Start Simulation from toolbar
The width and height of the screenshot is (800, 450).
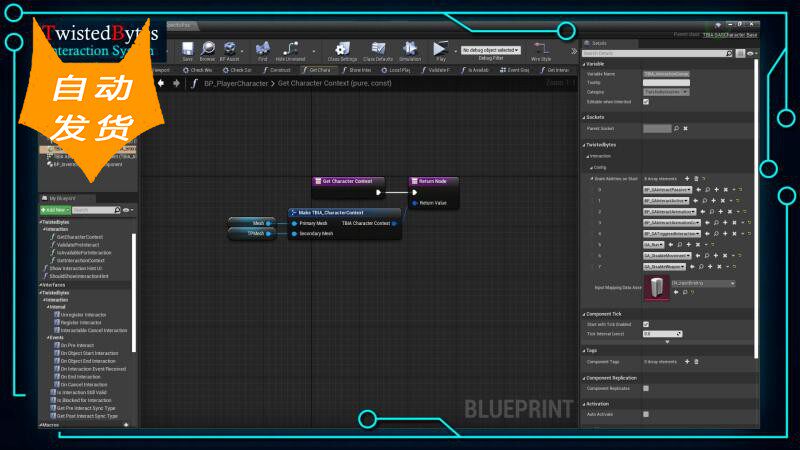pos(410,52)
